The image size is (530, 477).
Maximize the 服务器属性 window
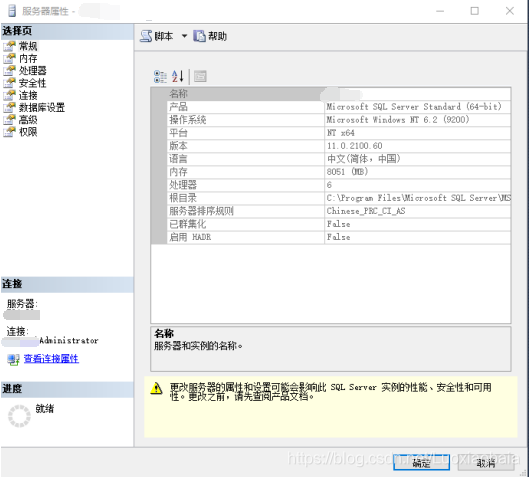point(475,11)
